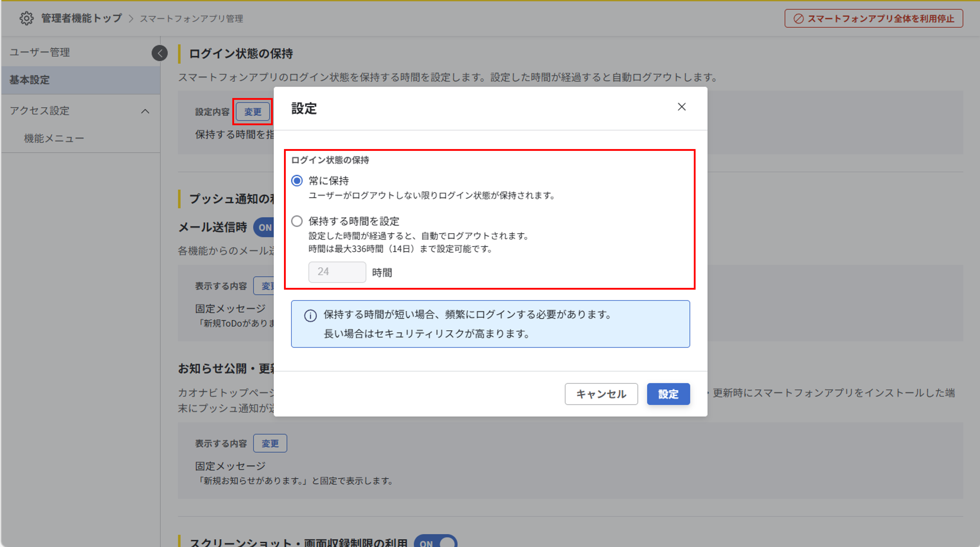Collapse the アクセス設定 chevron
980x547 pixels.
[145, 111]
